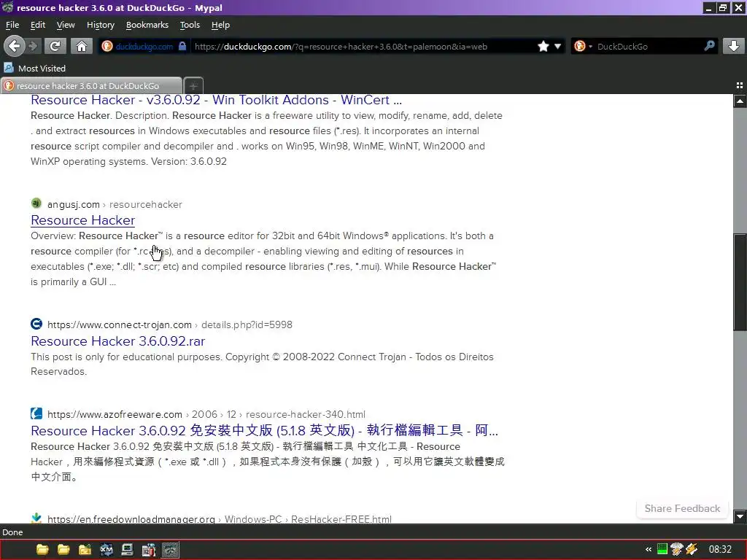Open the URL history dropdown arrow
The height and width of the screenshot is (560, 747).
tap(557, 46)
